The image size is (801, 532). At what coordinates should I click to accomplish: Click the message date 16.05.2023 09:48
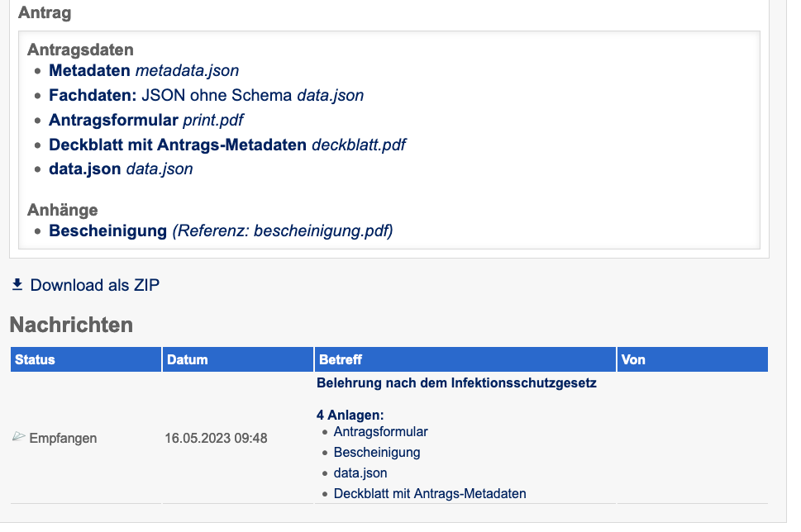pyautogui.click(x=216, y=438)
